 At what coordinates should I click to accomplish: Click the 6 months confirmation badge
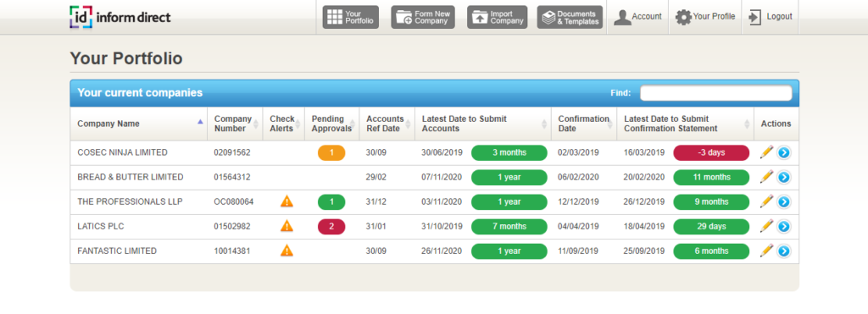[711, 251]
